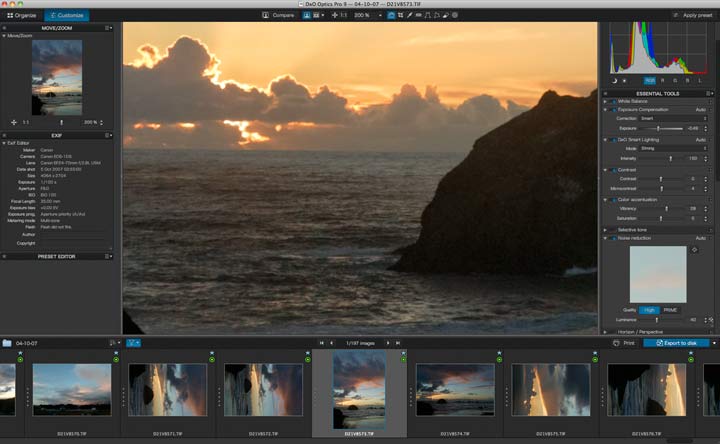720x444 pixels.
Task: Open the Correction Smart dropdown
Action: pyautogui.click(x=673, y=118)
